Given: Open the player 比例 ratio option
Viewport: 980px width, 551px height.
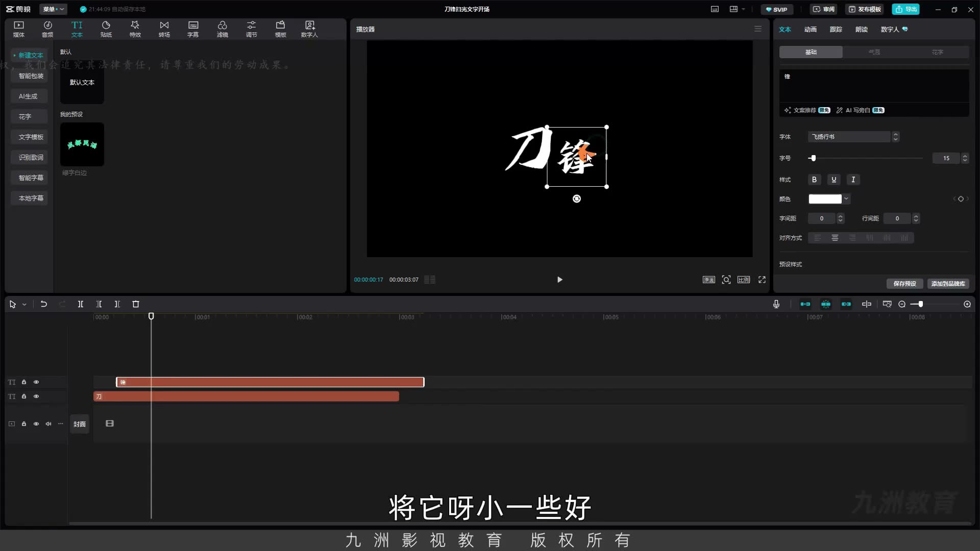Looking at the screenshot, I should [x=744, y=280].
